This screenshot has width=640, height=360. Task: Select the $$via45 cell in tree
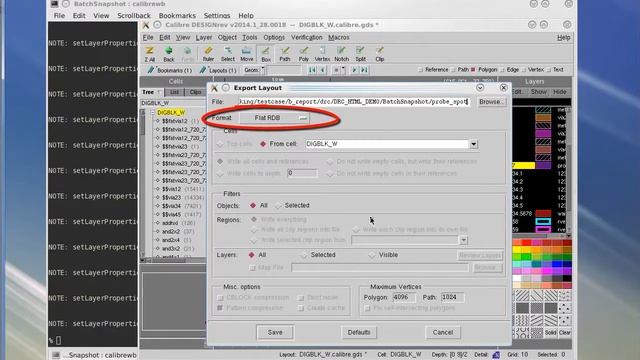pyautogui.click(x=171, y=214)
